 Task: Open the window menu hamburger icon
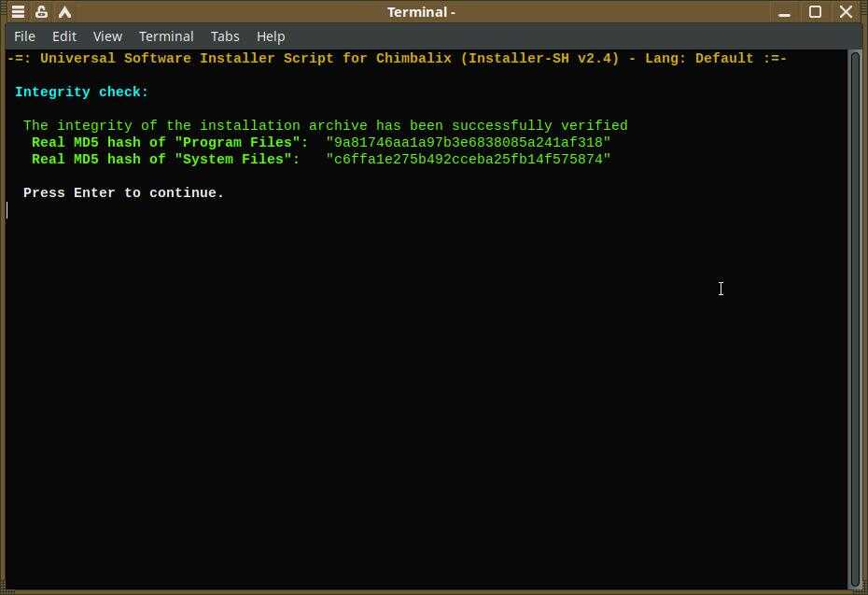coord(18,12)
